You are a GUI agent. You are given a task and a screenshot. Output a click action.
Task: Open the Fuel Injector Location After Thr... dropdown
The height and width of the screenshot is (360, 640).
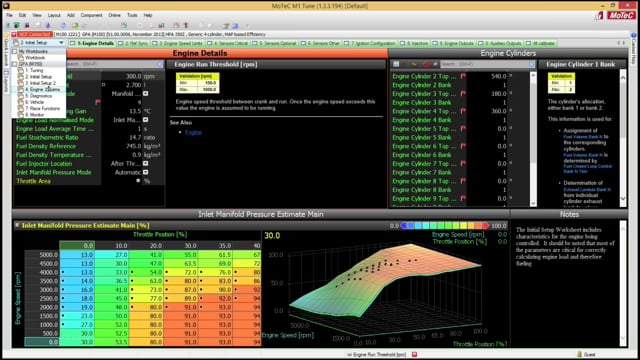tap(145, 163)
